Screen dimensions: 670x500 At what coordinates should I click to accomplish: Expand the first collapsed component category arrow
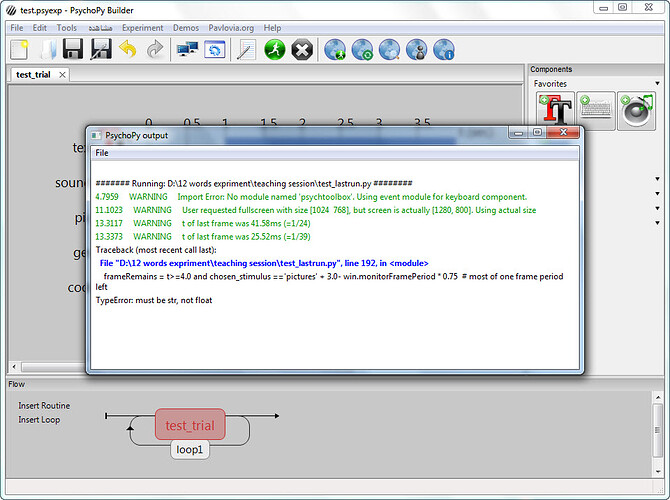[x=657, y=179]
